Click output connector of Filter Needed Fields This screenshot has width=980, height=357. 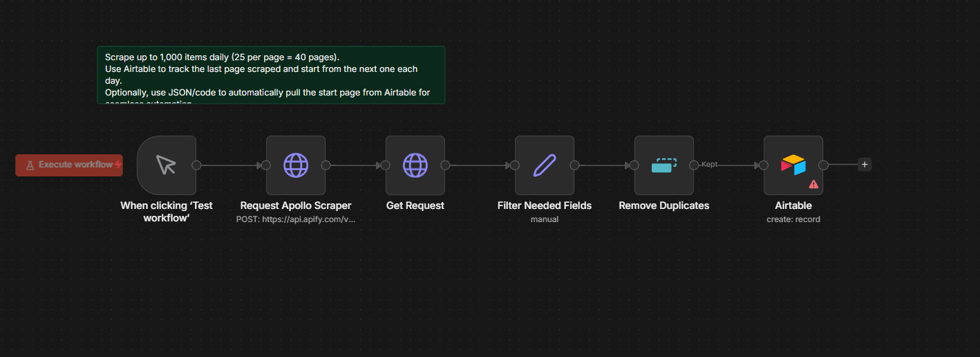[574, 165]
